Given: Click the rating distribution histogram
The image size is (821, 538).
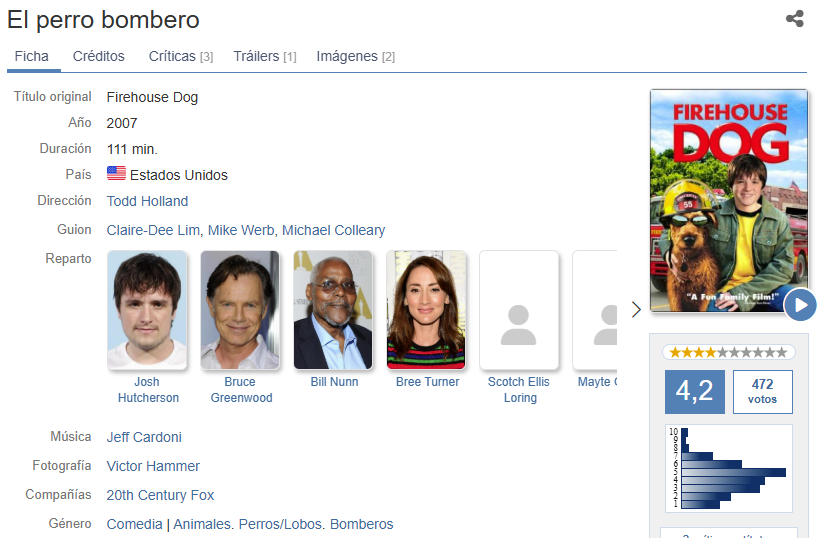Looking at the screenshot, I should 728,468.
